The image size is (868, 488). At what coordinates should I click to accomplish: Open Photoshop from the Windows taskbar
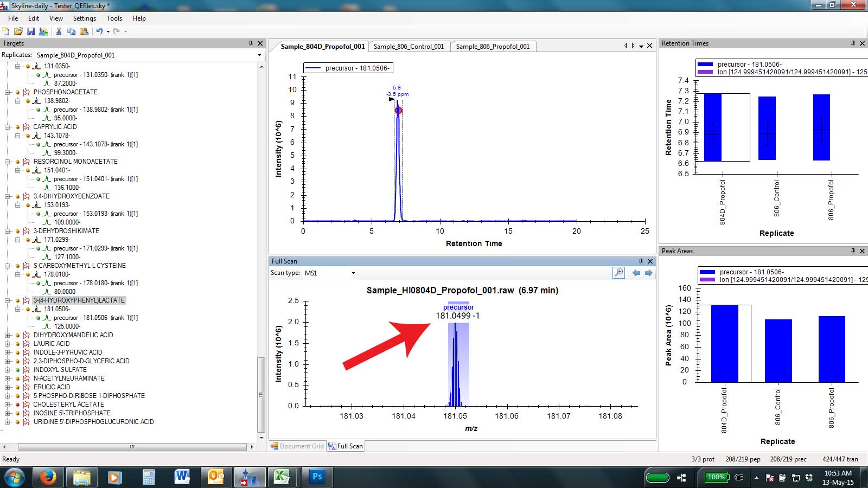tap(317, 477)
